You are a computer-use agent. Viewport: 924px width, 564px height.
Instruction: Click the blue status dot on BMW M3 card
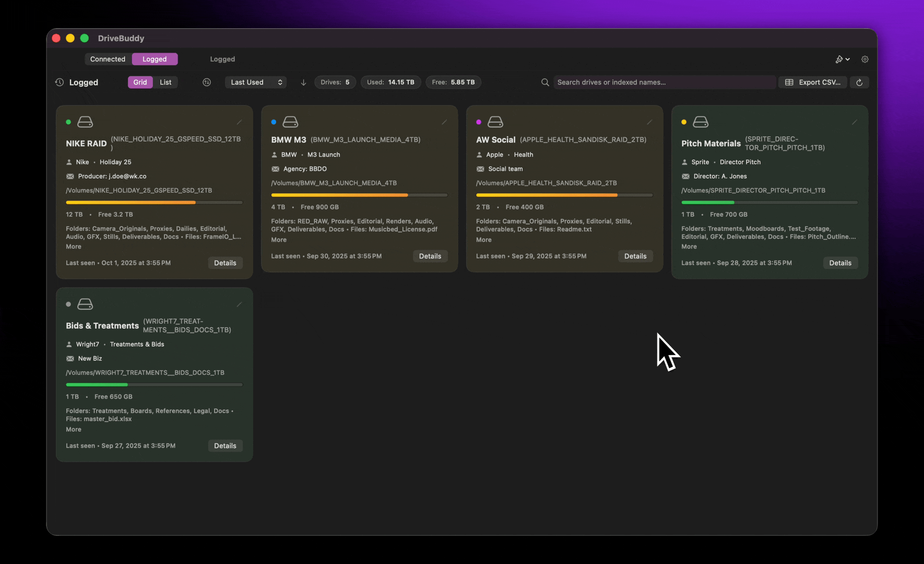[x=274, y=122]
